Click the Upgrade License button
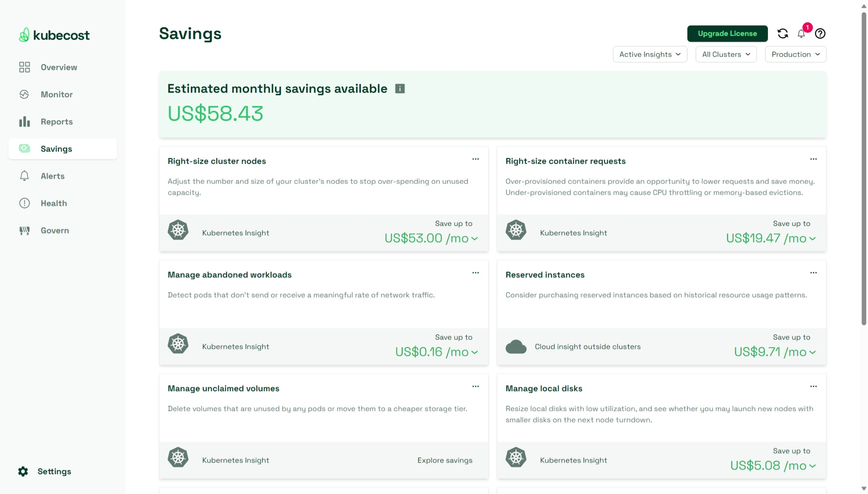The height and width of the screenshot is (494, 868). click(x=727, y=34)
